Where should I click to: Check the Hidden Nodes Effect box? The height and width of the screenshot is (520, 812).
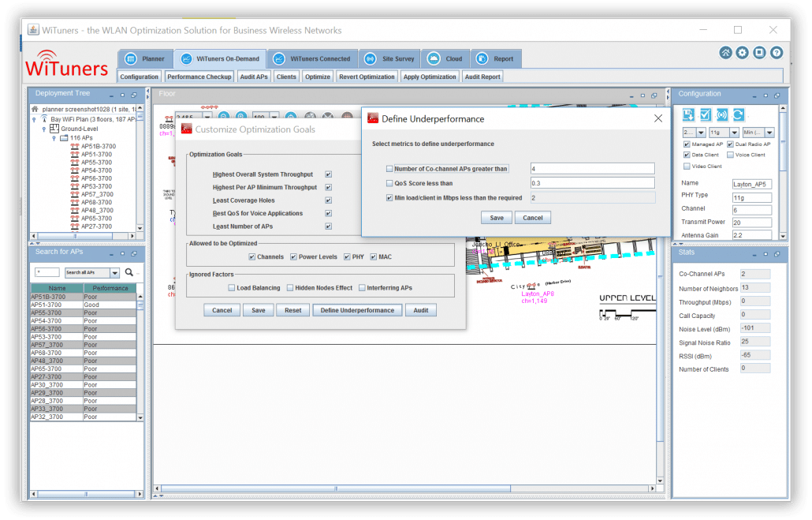(x=290, y=288)
